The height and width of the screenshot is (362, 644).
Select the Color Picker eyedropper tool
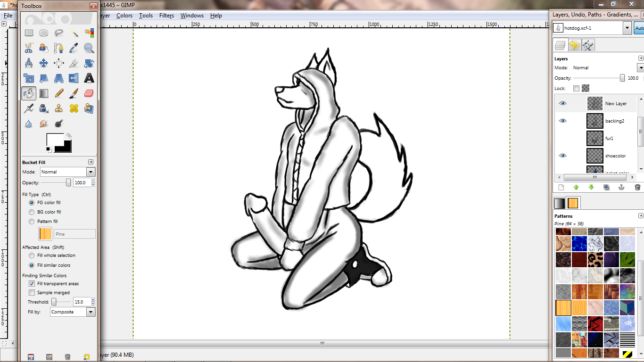[74, 48]
